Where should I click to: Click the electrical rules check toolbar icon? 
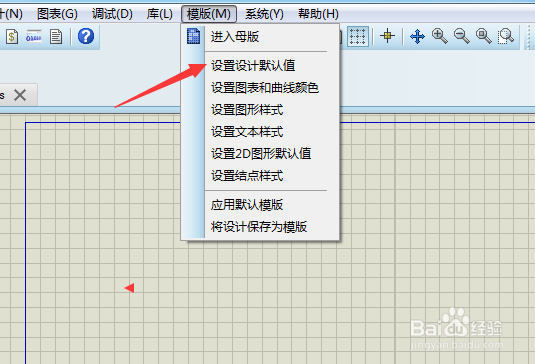33,36
